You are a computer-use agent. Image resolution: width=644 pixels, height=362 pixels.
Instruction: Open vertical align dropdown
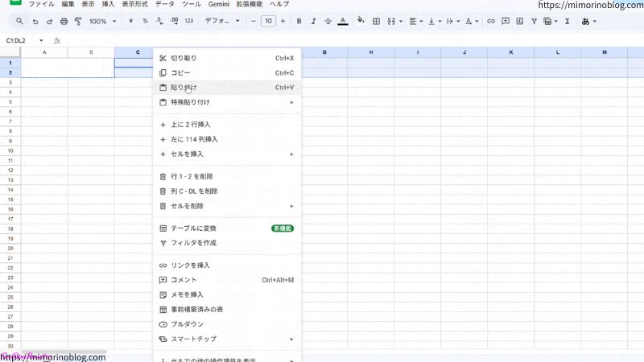coord(435,22)
